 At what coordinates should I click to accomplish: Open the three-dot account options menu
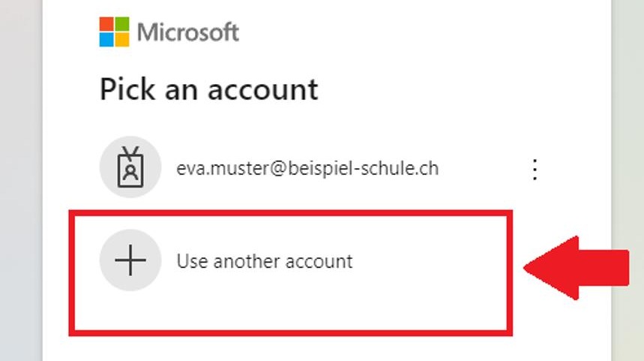coord(535,169)
